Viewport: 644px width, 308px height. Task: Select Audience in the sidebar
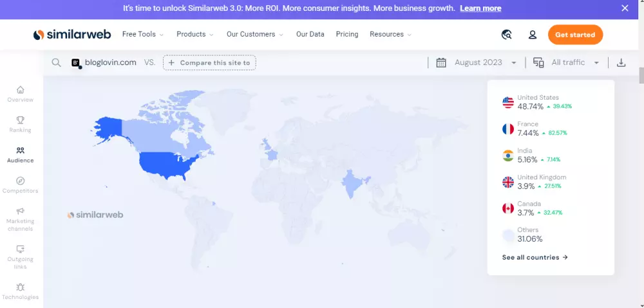click(x=20, y=154)
